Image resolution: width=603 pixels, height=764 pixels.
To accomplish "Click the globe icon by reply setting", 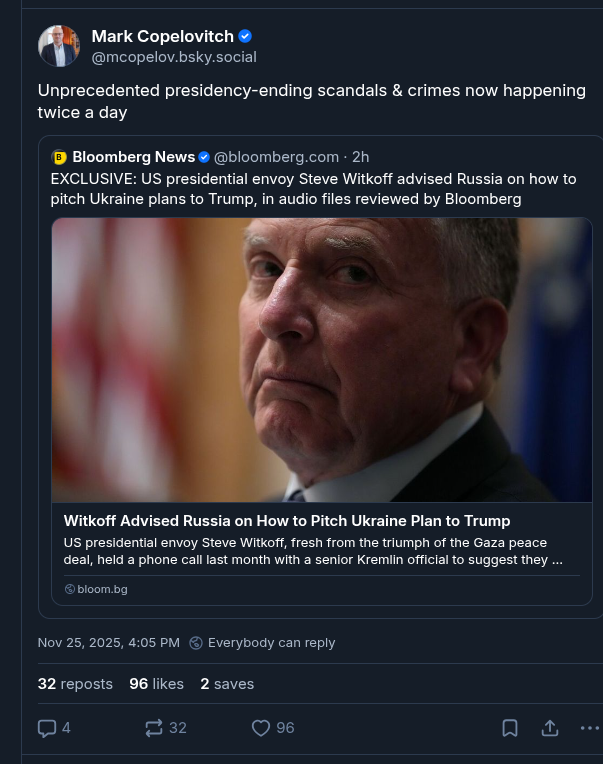I will pos(196,643).
